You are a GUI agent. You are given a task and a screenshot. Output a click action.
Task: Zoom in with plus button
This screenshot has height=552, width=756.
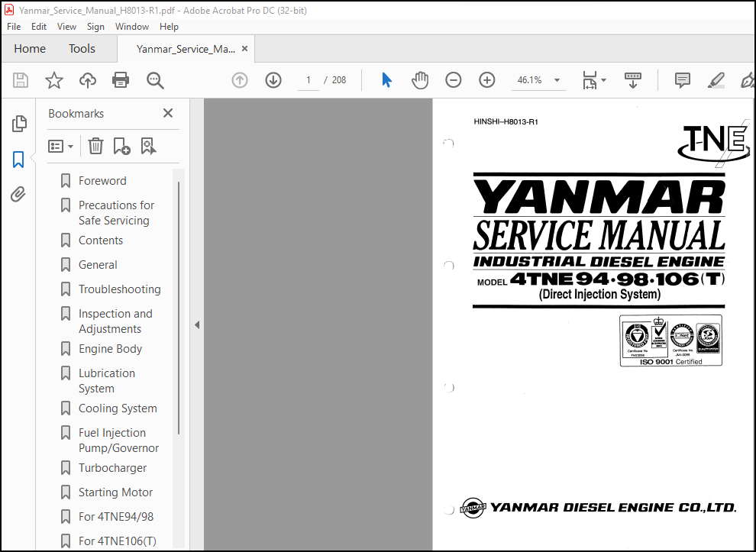pos(487,80)
